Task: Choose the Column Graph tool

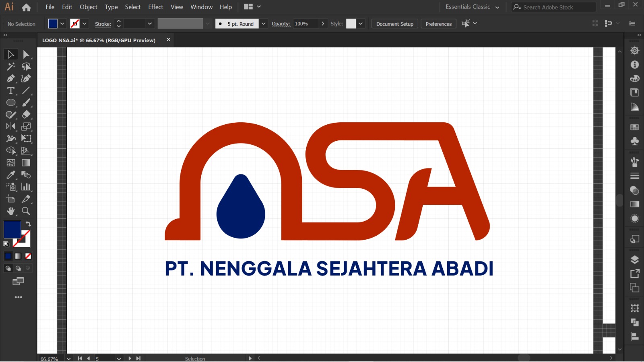Action: pyautogui.click(x=26, y=187)
